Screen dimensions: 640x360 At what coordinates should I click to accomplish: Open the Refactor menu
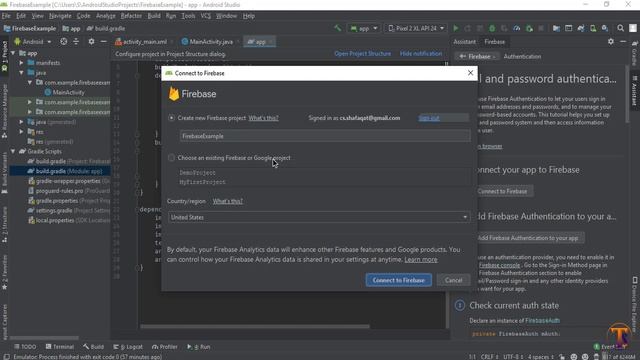(131, 16)
